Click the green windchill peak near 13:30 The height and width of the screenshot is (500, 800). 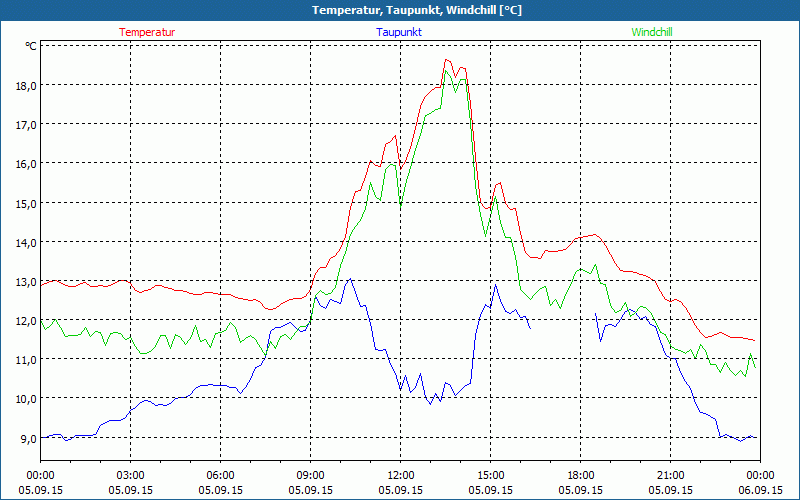pyautogui.click(x=445, y=70)
